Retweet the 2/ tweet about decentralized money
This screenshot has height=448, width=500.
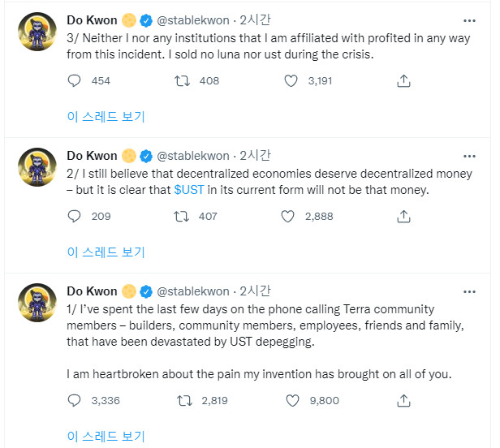183,217
